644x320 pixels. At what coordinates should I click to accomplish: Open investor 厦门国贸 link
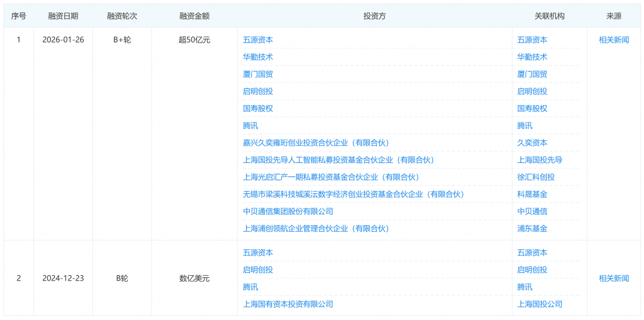tap(258, 75)
